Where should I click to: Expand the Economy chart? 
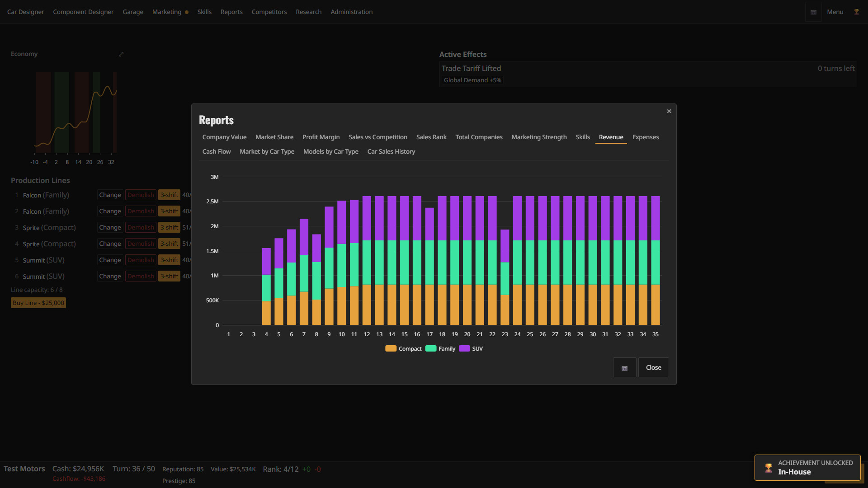(x=121, y=54)
